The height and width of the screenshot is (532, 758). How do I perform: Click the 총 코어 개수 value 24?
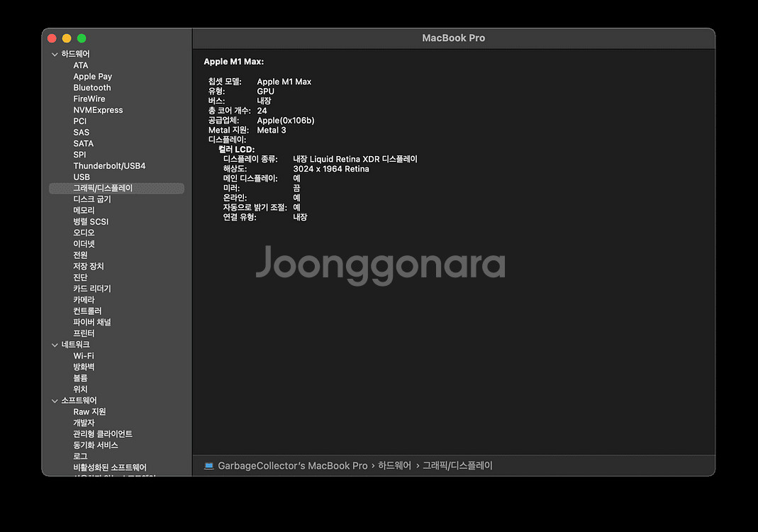click(x=262, y=111)
